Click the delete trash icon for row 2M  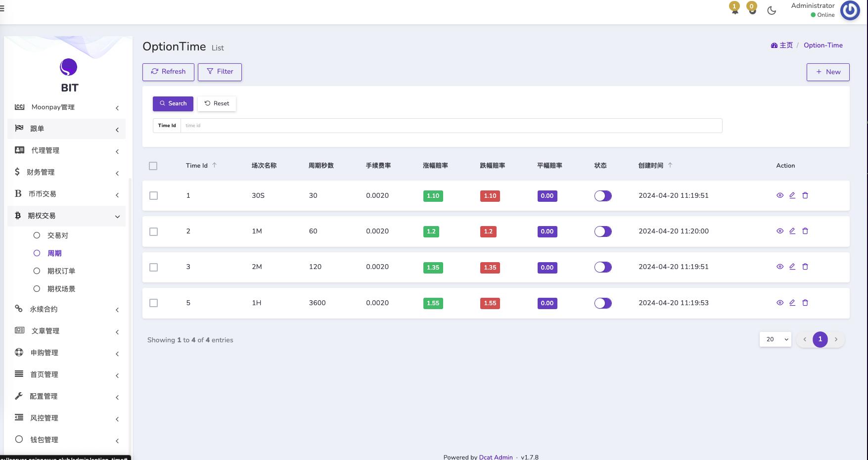click(805, 267)
